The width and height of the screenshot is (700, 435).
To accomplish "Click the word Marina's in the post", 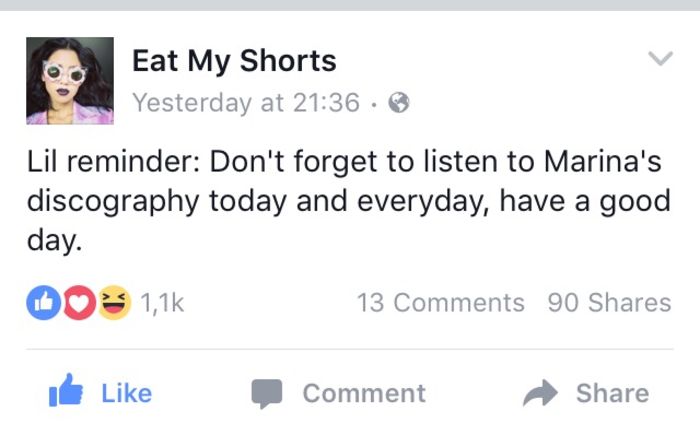I will (x=603, y=162).
